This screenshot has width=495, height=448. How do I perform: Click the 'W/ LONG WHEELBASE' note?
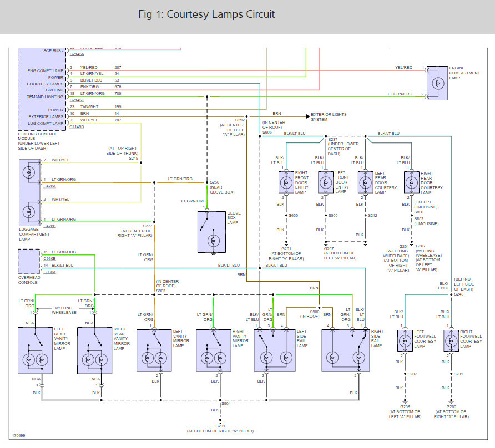pyautogui.click(x=64, y=310)
